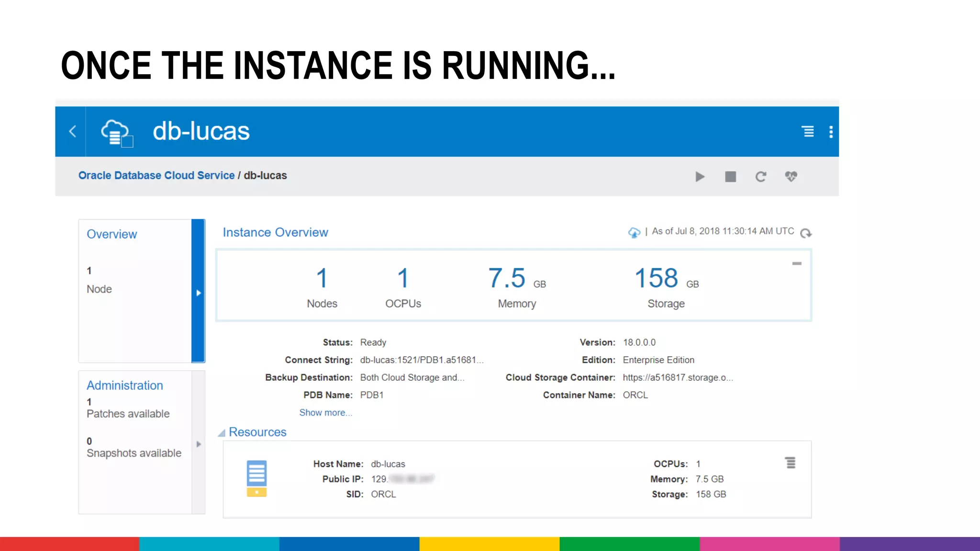The image size is (980, 551).
Task: Click the Restart instance circular arrow
Action: coord(760,176)
